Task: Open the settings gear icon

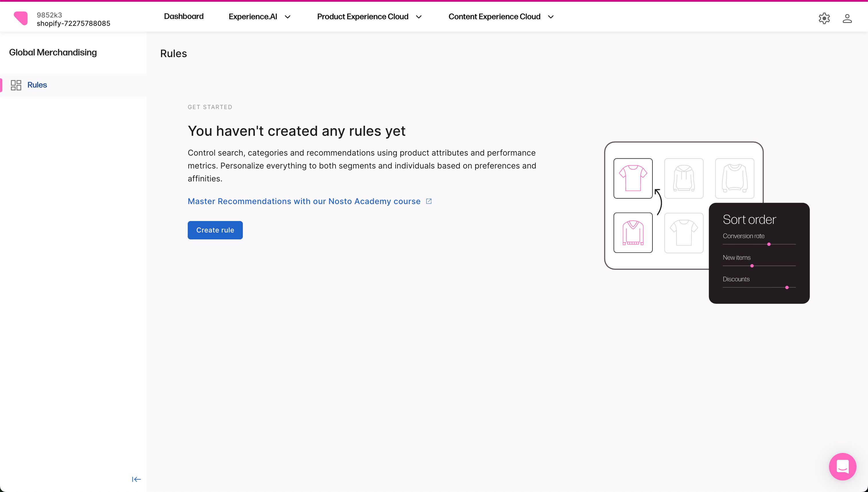Action: 824,18
